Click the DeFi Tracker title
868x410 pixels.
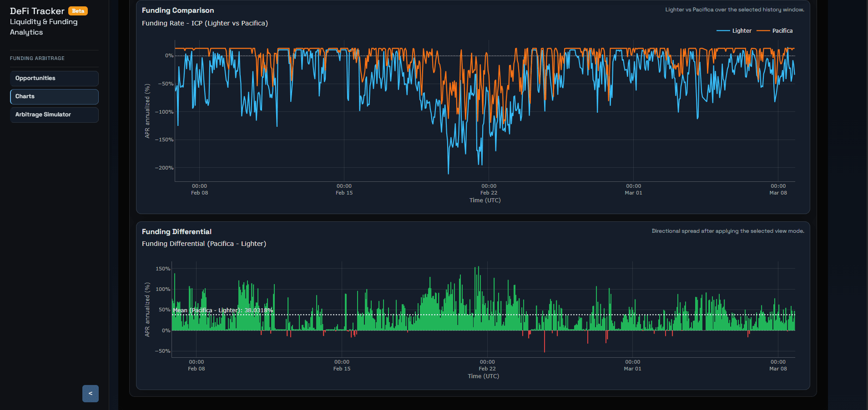(37, 10)
